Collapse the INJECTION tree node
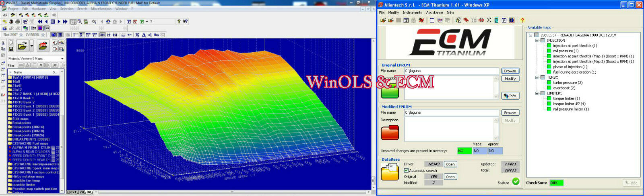The image size is (644, 196). 537,40
